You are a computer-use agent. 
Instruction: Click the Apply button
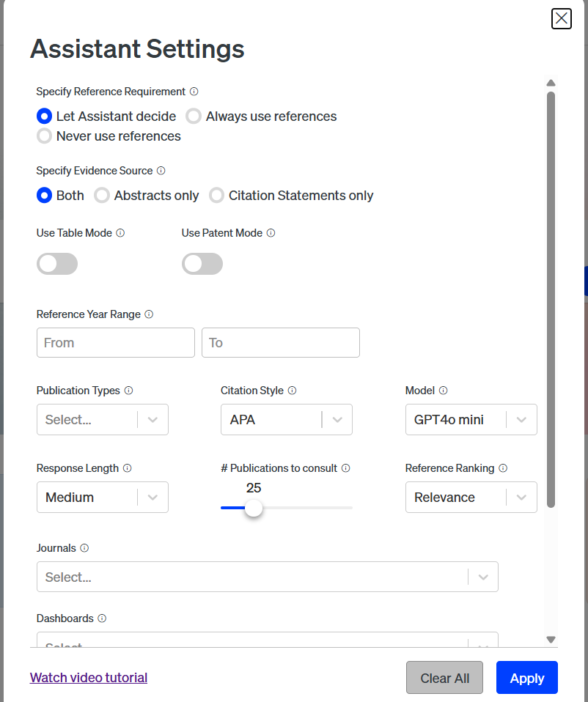(x=527, y=677)
